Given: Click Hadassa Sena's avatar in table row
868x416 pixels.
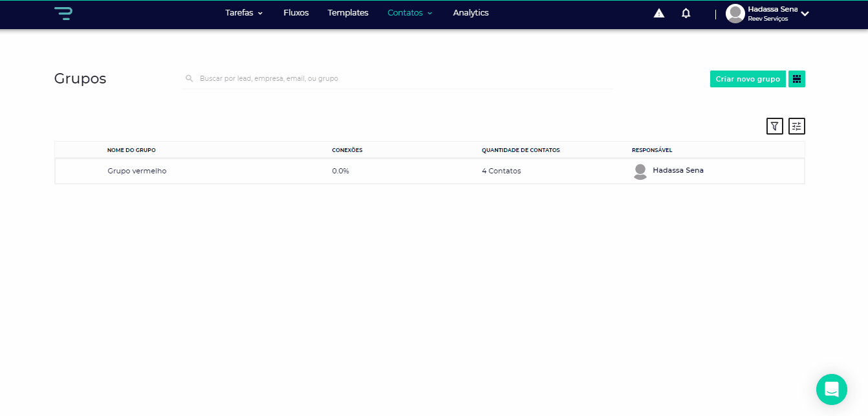Looking at the screenshot, I should click(640, 171).
